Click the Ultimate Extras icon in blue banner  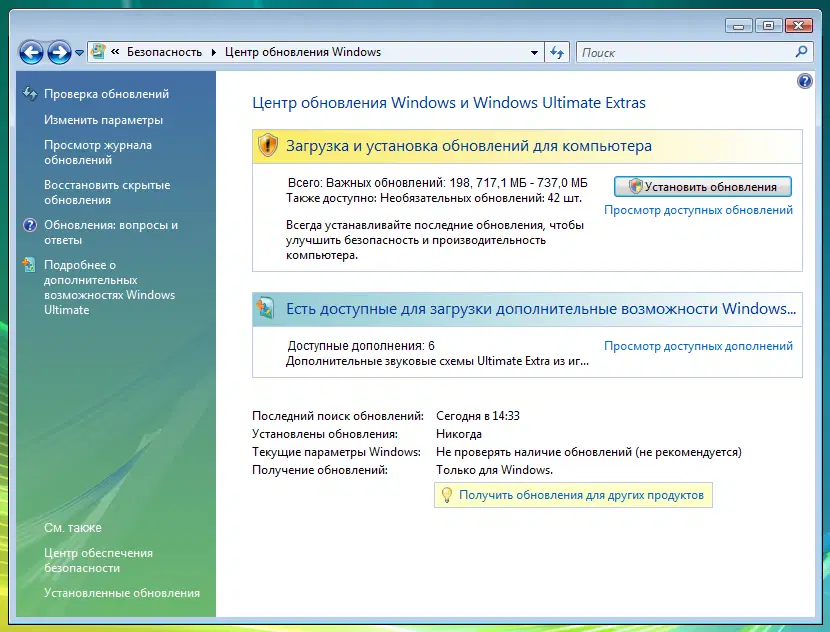(265, 308)
